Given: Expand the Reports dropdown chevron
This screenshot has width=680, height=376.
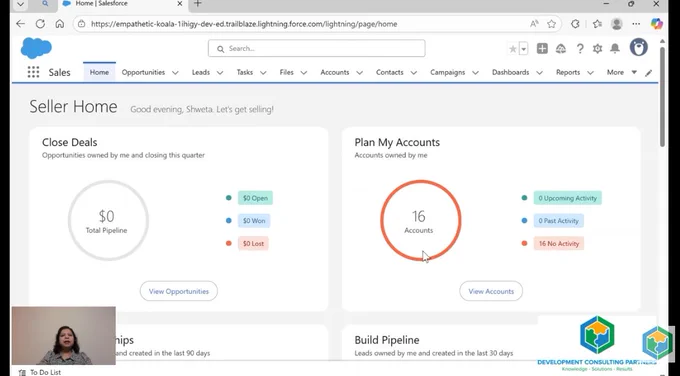Looking at the screenshot, I should [x=590, y=73].
